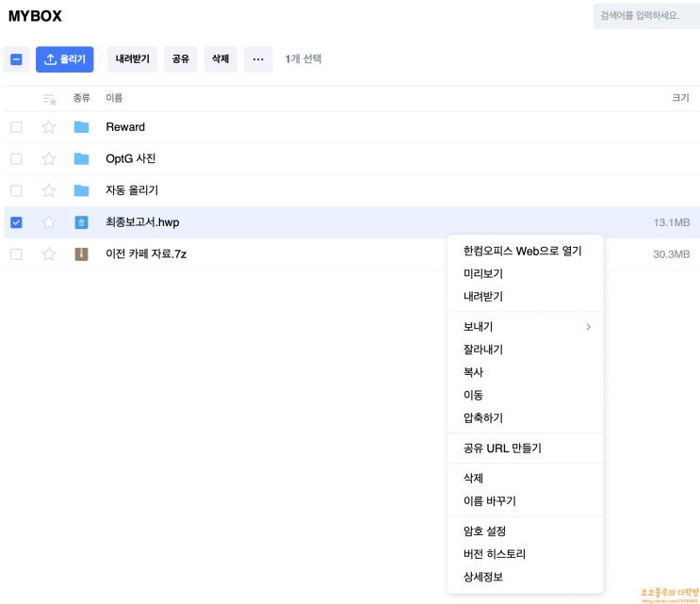Choose 한컴오피스 Web으로 열기 from context menu

tap(522, 251)
